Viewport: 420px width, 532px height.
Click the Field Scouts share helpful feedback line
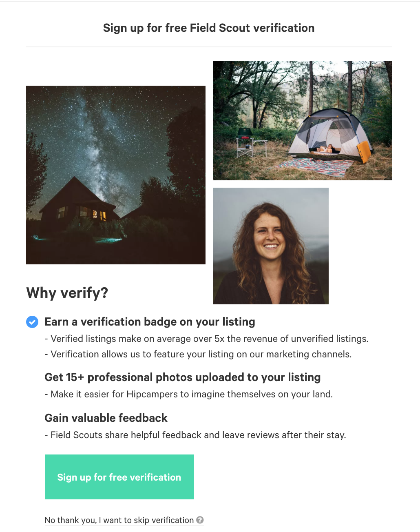195,435
